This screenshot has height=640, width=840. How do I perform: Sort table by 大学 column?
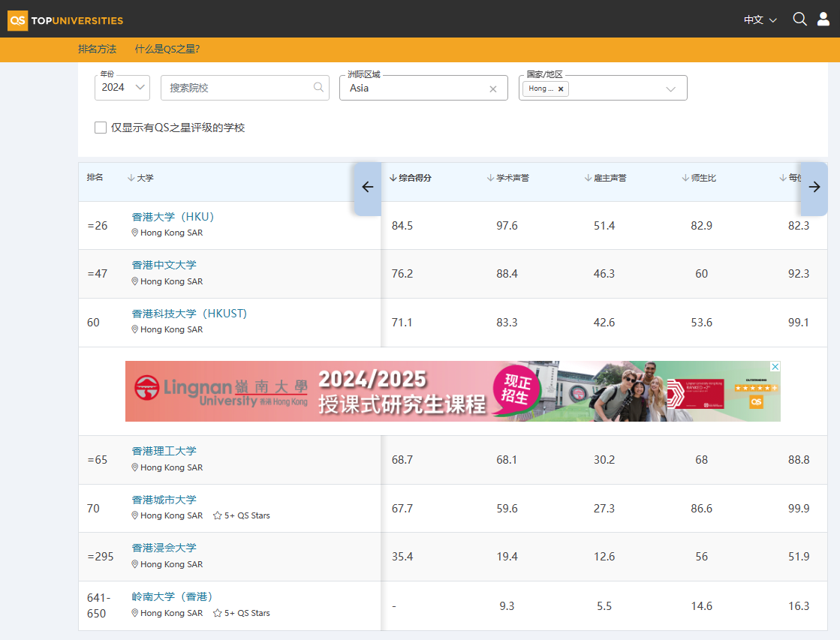pyautogui.click(x=140, y=178)
